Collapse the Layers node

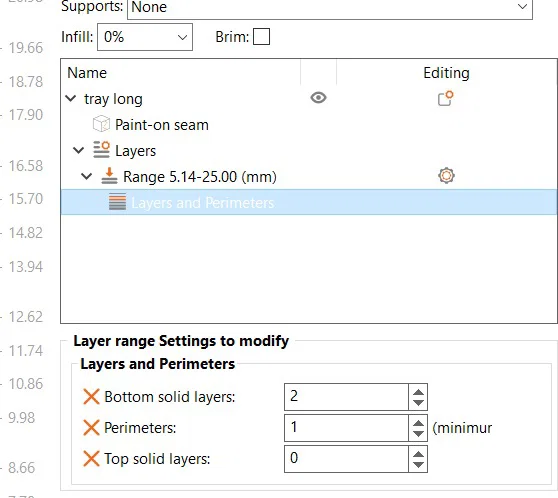click(x=78, y=150)
